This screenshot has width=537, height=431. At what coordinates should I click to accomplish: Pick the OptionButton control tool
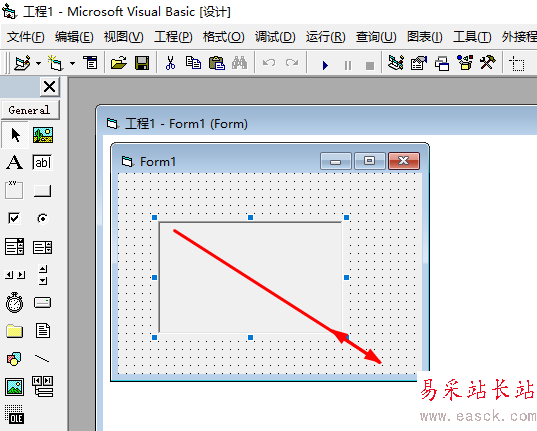point(42,218)
